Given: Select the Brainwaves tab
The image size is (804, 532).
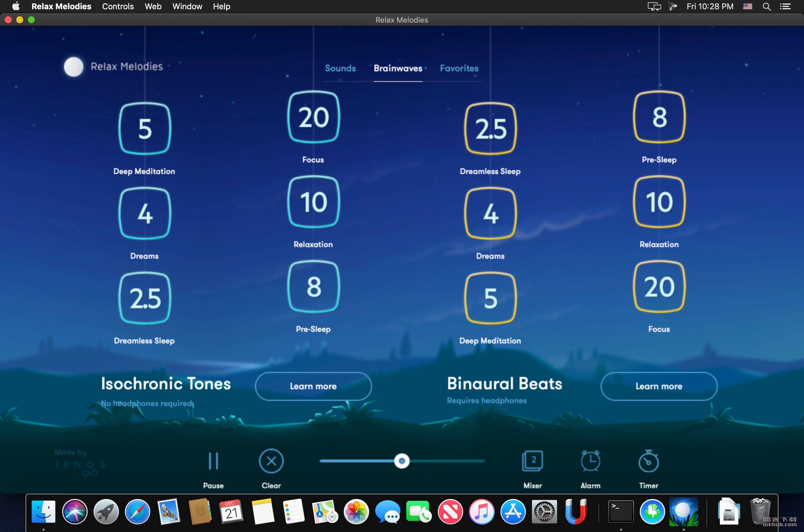Looking at the screenshot, I should [398, 68].
